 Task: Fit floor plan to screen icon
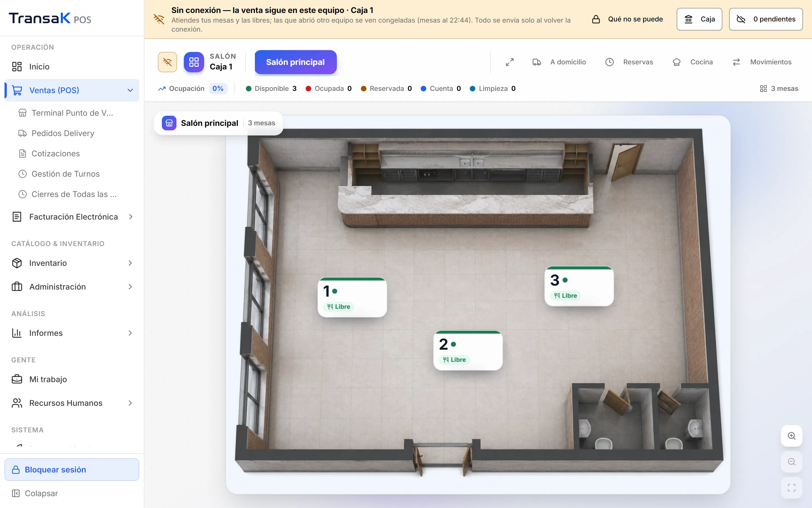tap(791, 487)
